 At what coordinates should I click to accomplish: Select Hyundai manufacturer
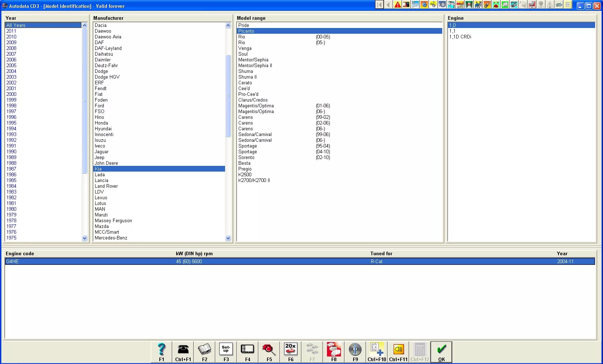pyautogui.click(x=159, y=129)
